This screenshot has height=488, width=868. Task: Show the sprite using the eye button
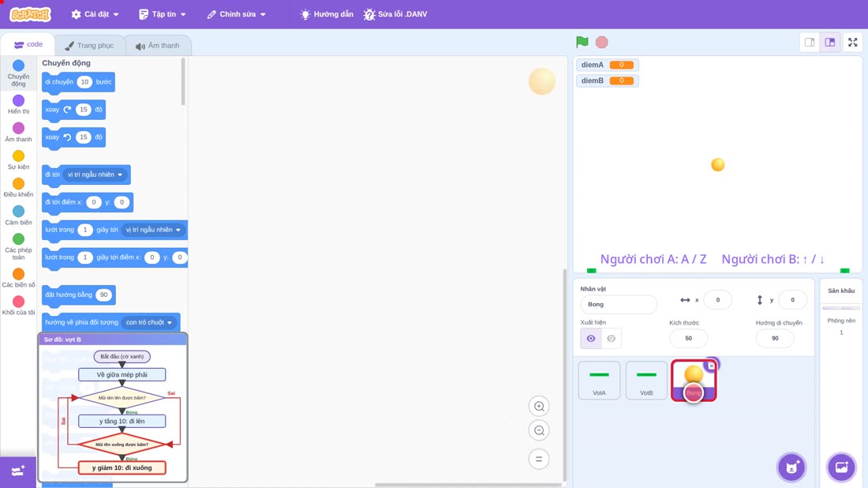click(x=591, y=339)
